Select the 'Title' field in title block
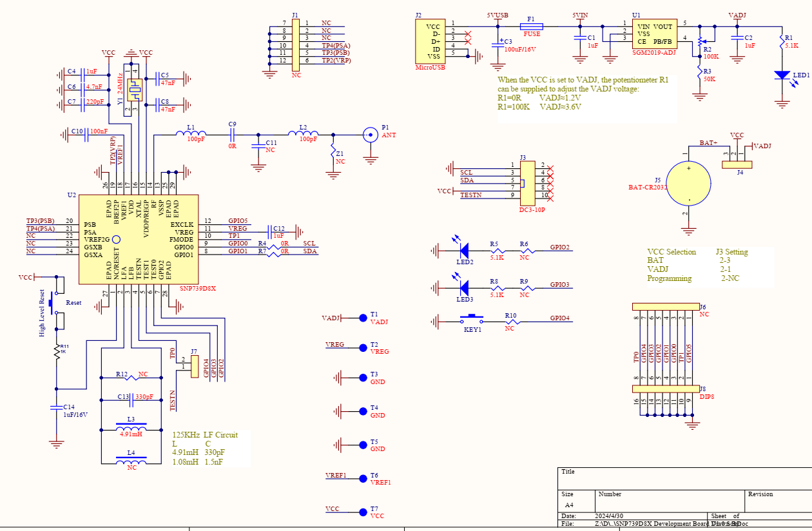The height and width of the screenshot is (531, 812). tap(568, 472)
